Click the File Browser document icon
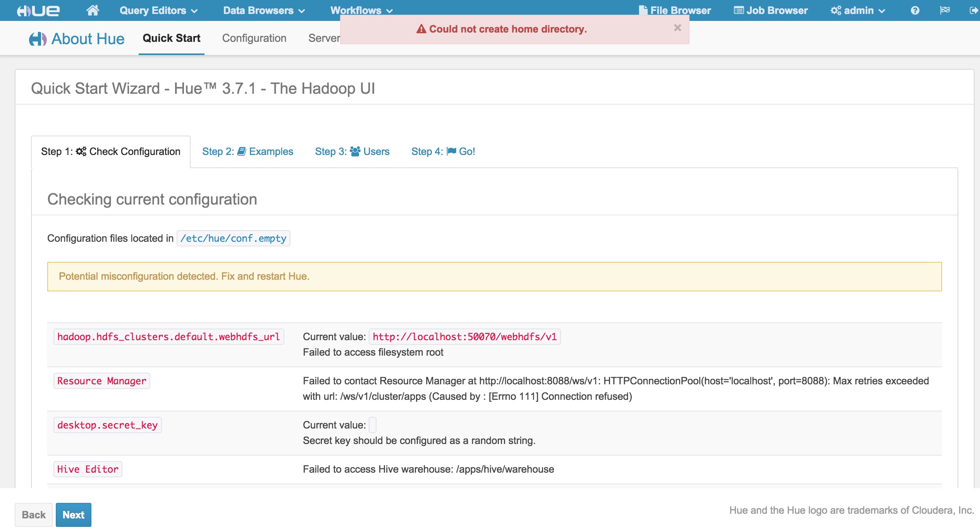This screenshot has width=980, height=530. pyautogui.click(x=643, y=10)
